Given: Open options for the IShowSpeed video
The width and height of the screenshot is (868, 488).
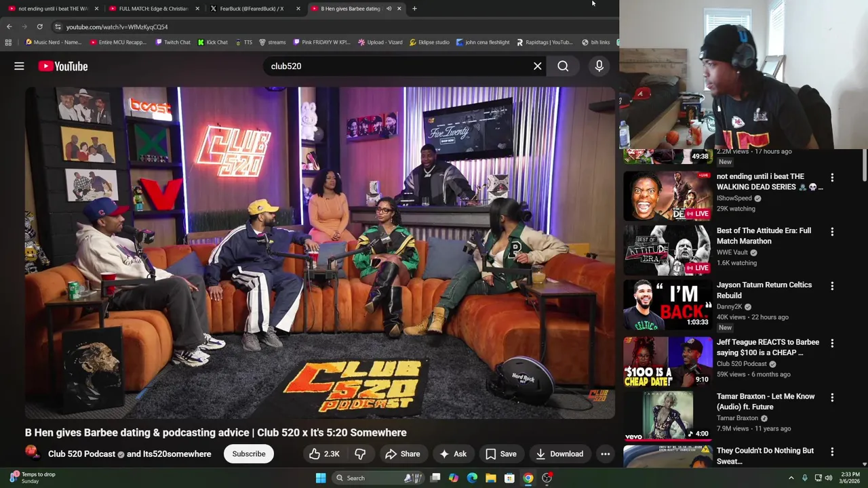Looking at the screenshot, I should (x=832, y=177).
